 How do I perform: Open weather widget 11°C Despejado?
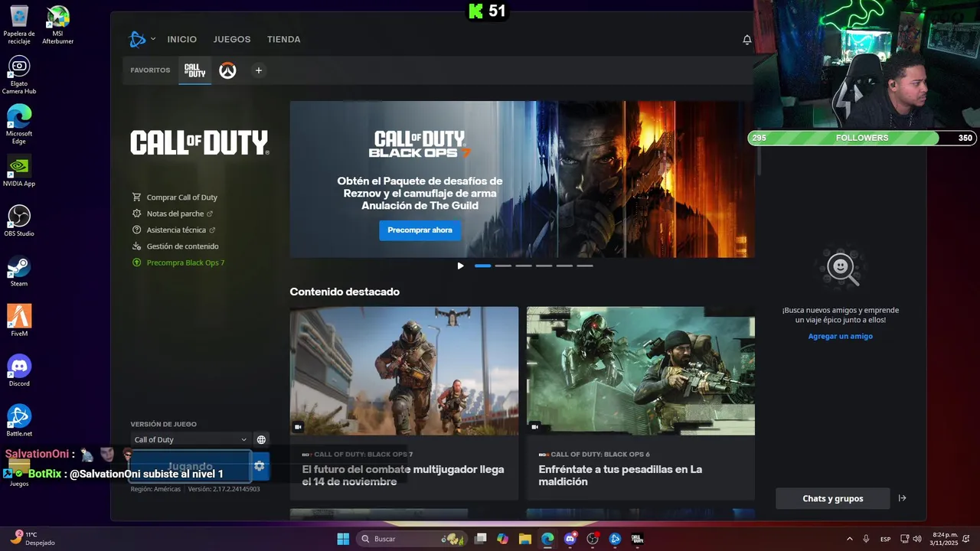point(31,539)
